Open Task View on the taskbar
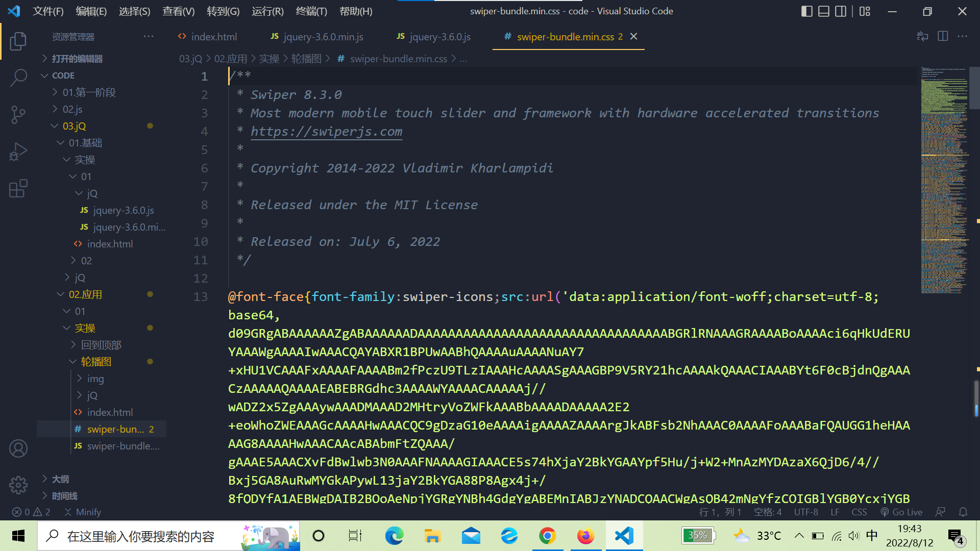Viewport: 980px width, 551px height. 355,536
